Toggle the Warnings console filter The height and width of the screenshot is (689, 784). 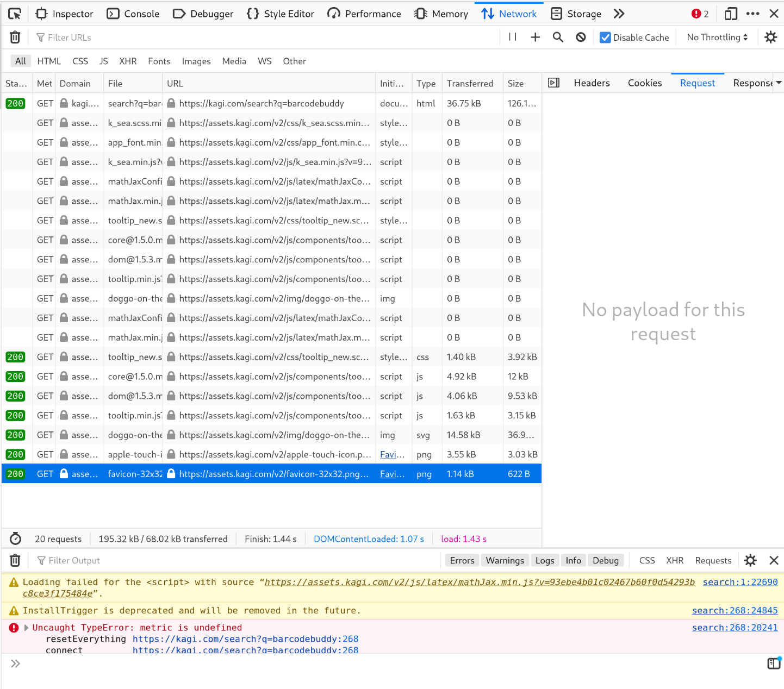click(505, 560)
